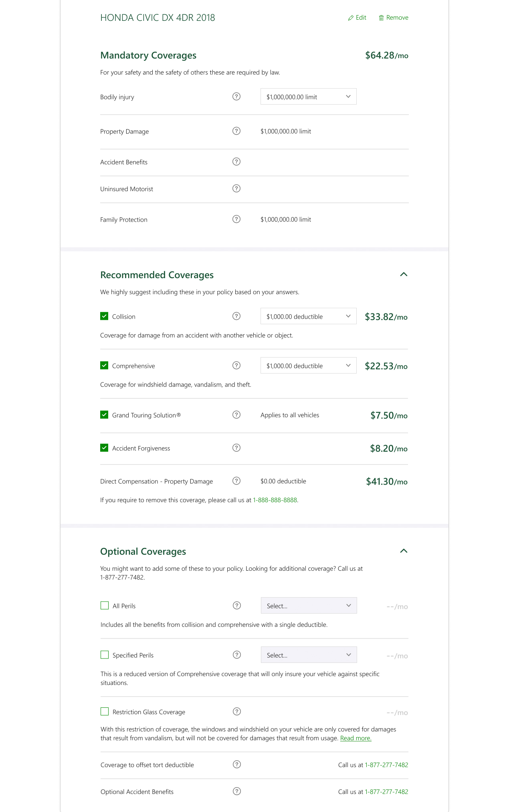View help for Grand Touring Solution

click(x=236, y=415)
